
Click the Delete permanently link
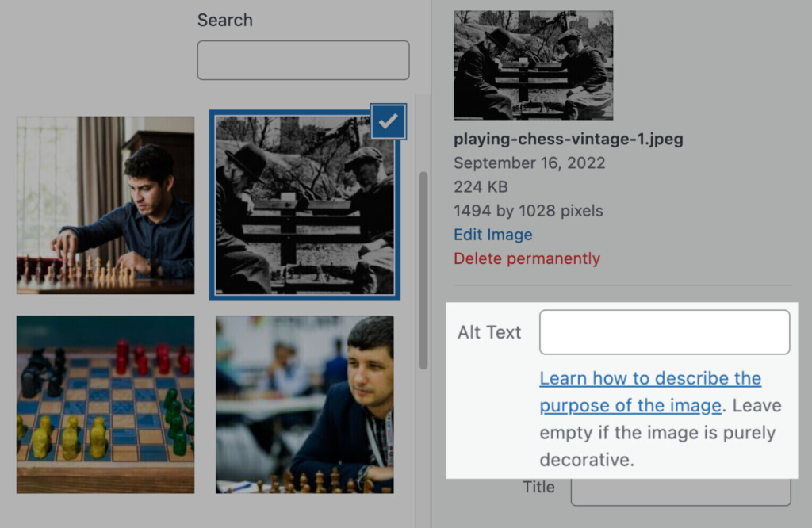click(x=527, y=258)
